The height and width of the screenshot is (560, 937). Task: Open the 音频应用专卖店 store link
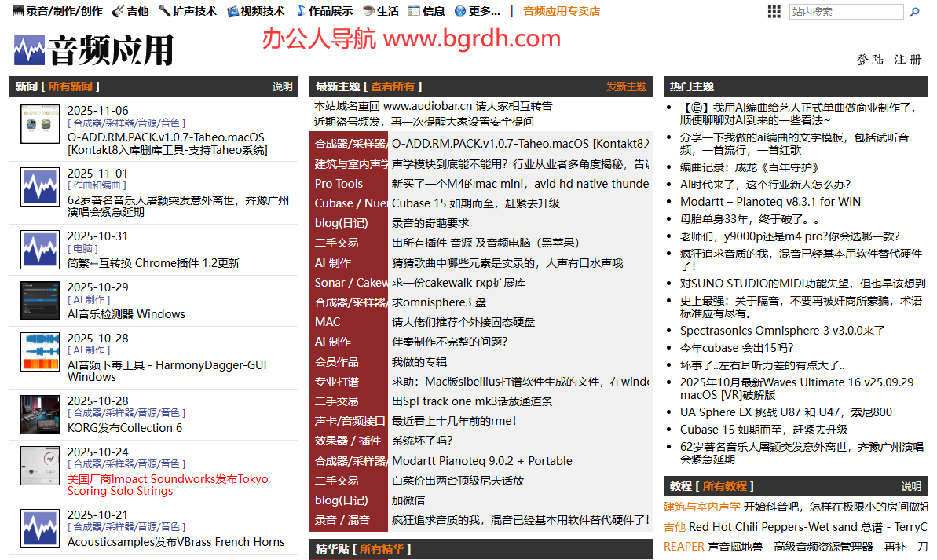(561, 11)
